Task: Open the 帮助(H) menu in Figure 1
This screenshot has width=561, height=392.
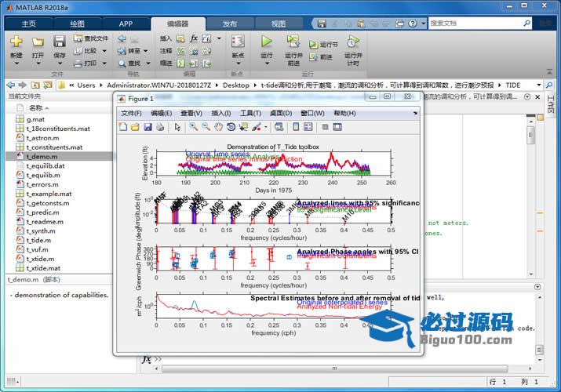Action: tap(344, 113)
